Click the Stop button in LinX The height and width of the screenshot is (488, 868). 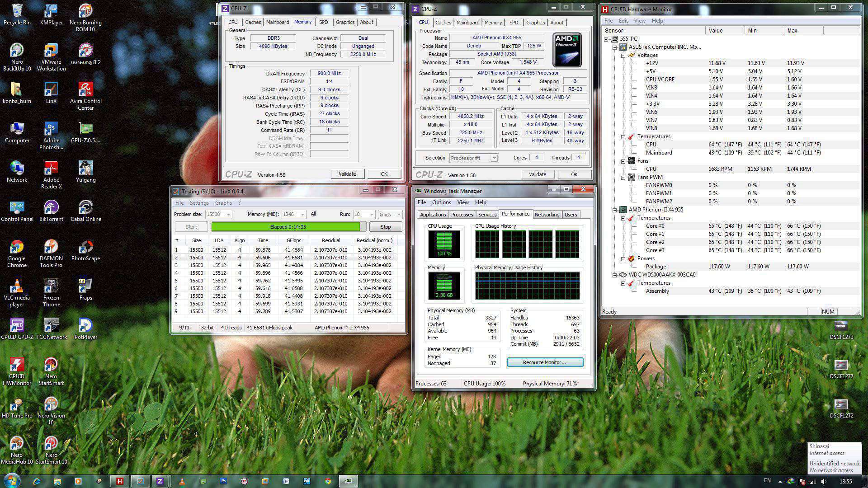coord(385,227)
